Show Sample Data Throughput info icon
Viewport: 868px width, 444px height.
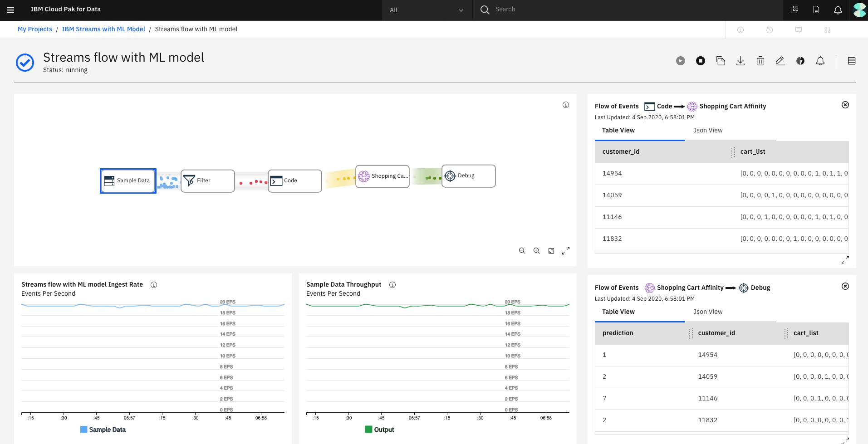tap(392, 285)
